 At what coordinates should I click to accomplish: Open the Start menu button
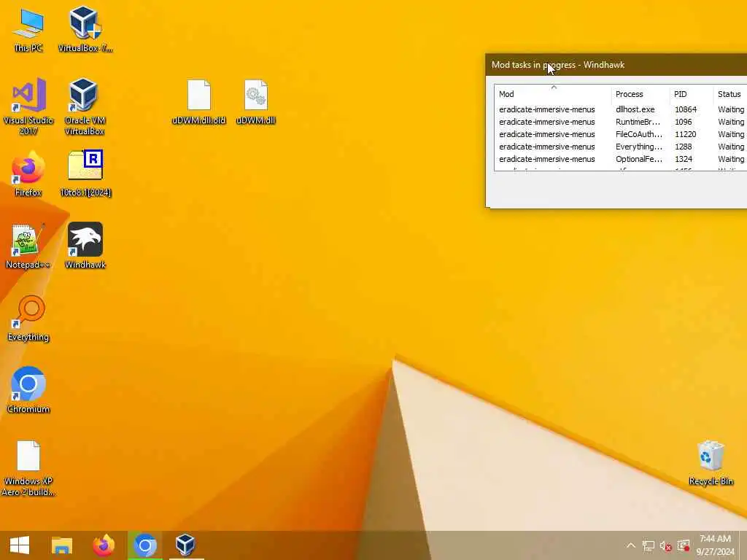pyautogui.click(x=20, y=545)
